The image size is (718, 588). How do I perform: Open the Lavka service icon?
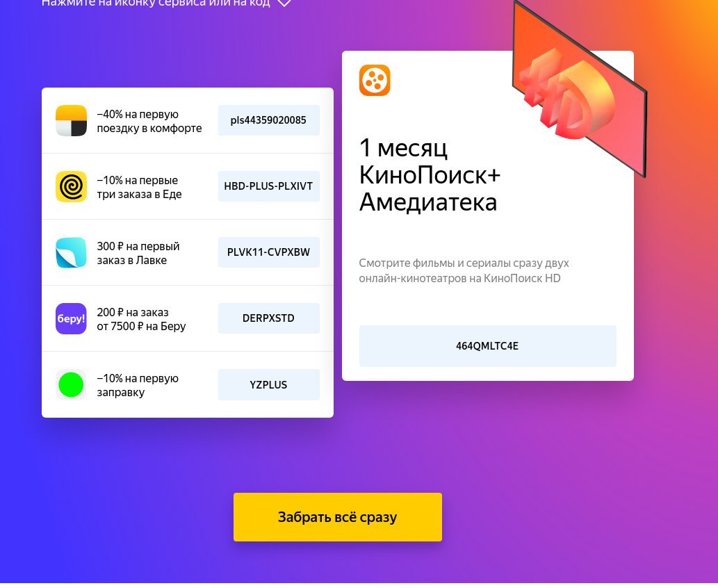click(x=71, y=252)
